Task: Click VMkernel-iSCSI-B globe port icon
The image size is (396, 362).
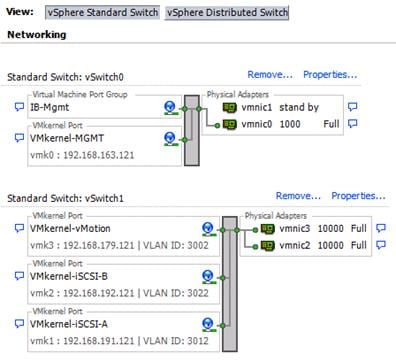Action: click(x=208, y=277)
